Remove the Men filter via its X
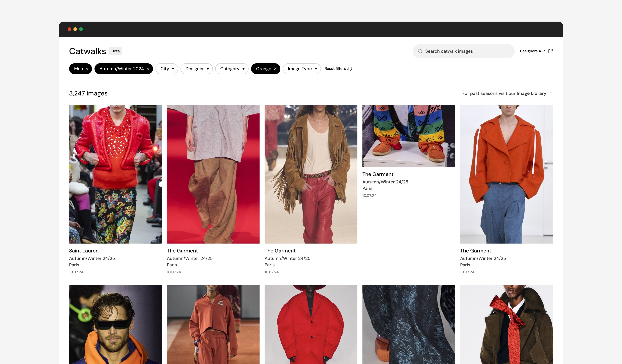 tap(87, 69)
